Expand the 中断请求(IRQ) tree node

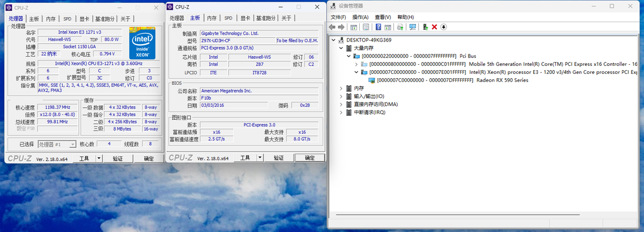coord(341,112)
